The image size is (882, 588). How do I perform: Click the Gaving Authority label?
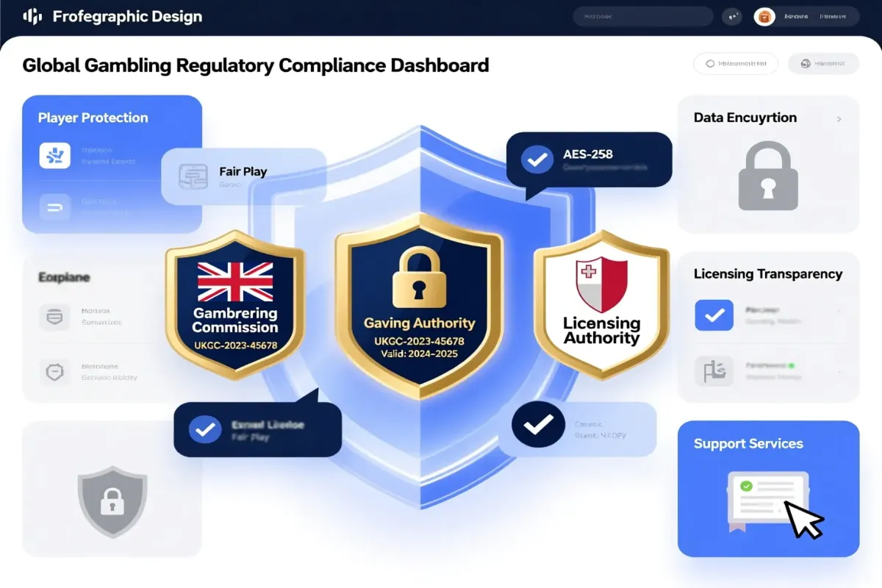(419, 323)
